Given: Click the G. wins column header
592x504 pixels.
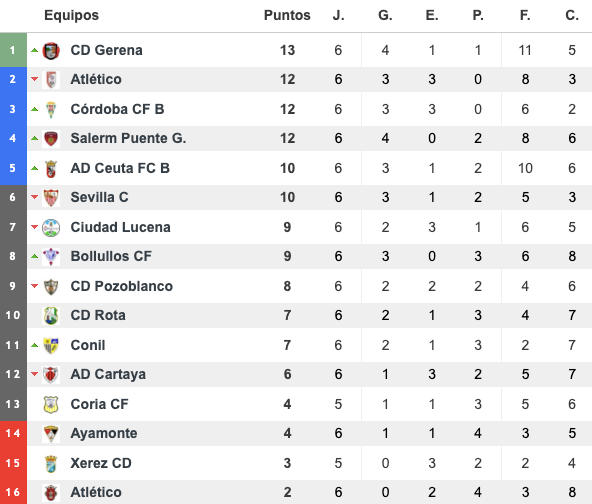Looking at the screenshot, I should [385, 15].
